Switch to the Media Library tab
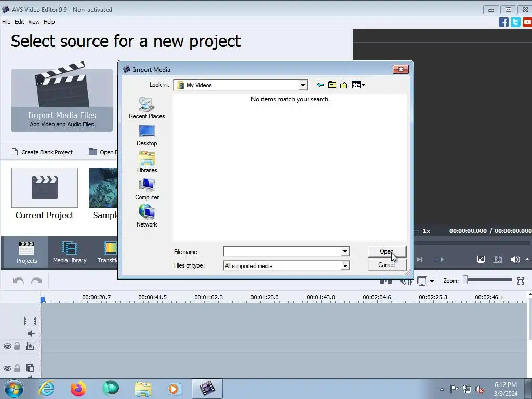The width and height of the screenshot is (532, 399). (70, 252)
